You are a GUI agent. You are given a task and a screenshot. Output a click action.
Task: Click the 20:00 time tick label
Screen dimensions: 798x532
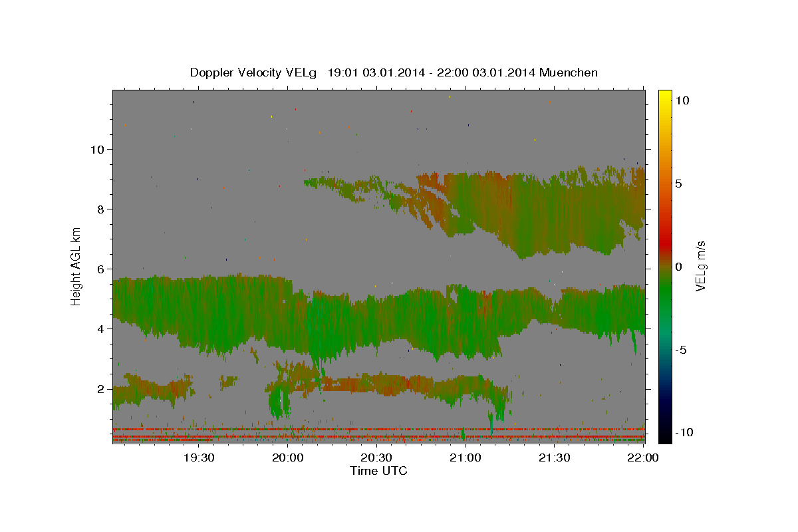point(287,458)
